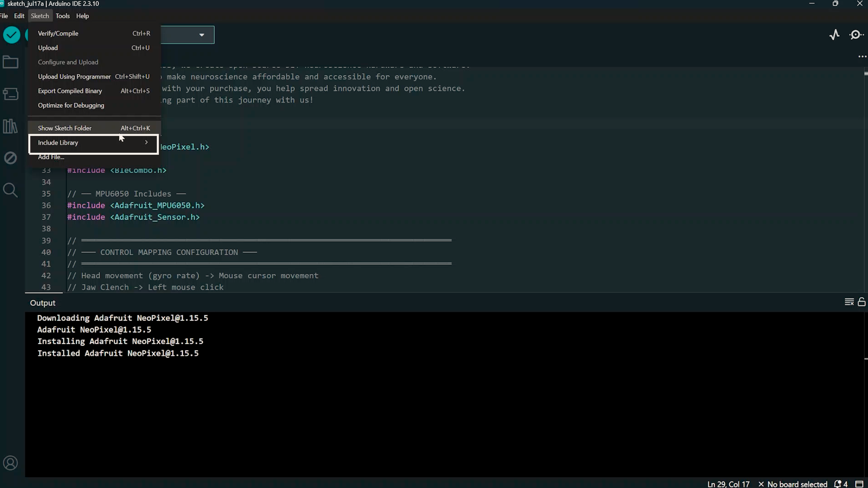
Task: Expand the Include Library submenu
Action: coord(94,143)
